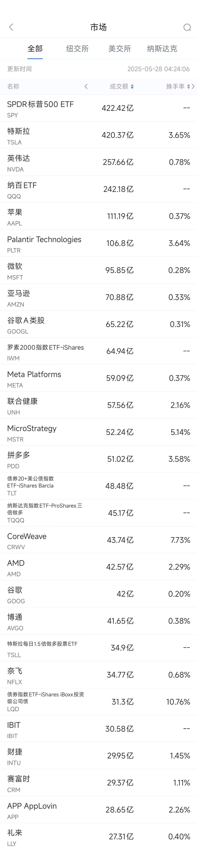Select the SPDR 标普500 ETF row
197x868 pixels.
(98, 108)
